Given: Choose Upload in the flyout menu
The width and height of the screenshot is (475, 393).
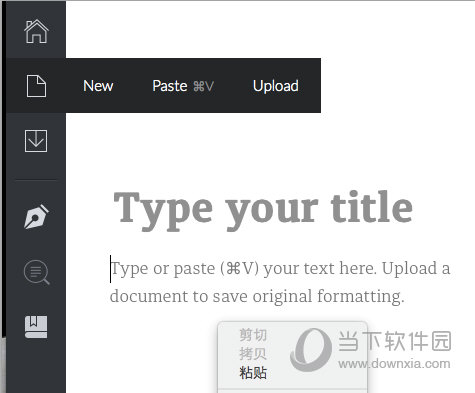Looking at the screenshot, I should coord(276,86).
